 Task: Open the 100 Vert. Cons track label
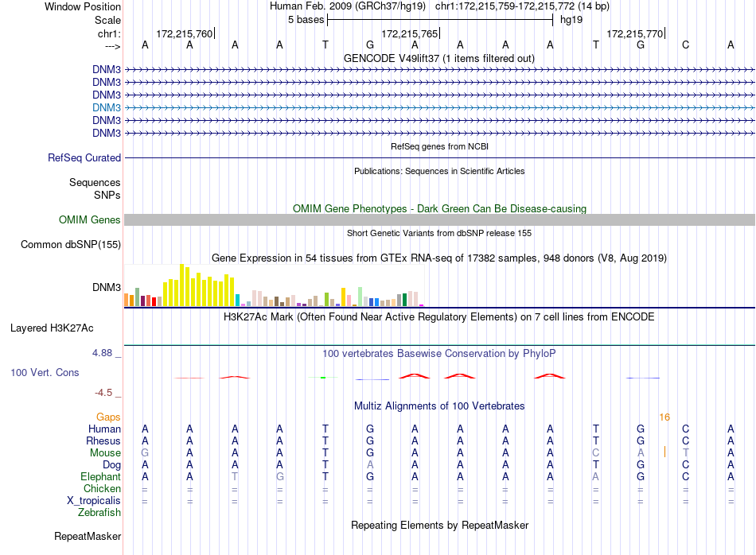tap(45, 372)
